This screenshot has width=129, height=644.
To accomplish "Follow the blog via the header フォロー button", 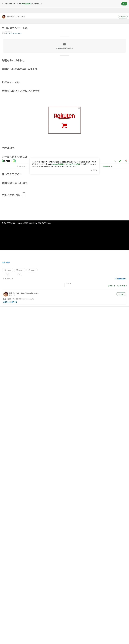I will tap(122, 17).
